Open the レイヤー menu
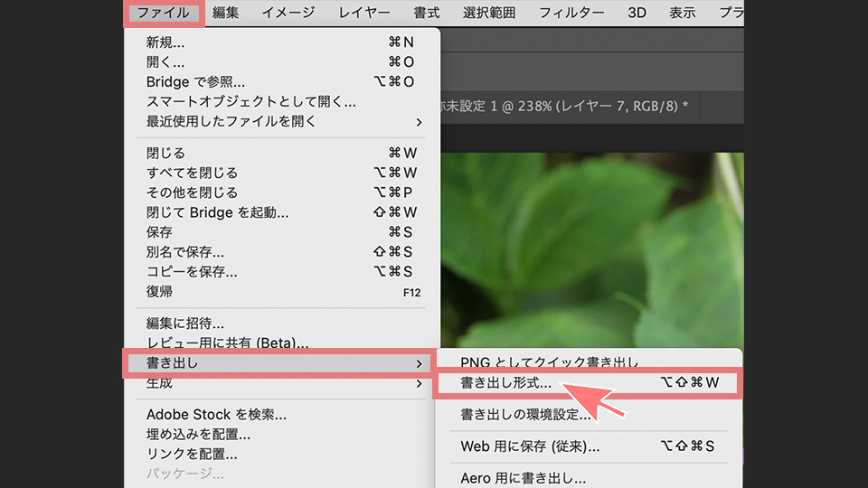The width and height of the screenshot is (868, 488). 363,13
